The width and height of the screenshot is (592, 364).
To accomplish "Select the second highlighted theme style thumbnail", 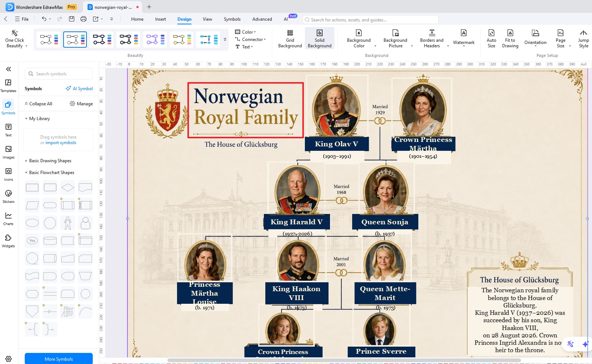I will [75, 40].
